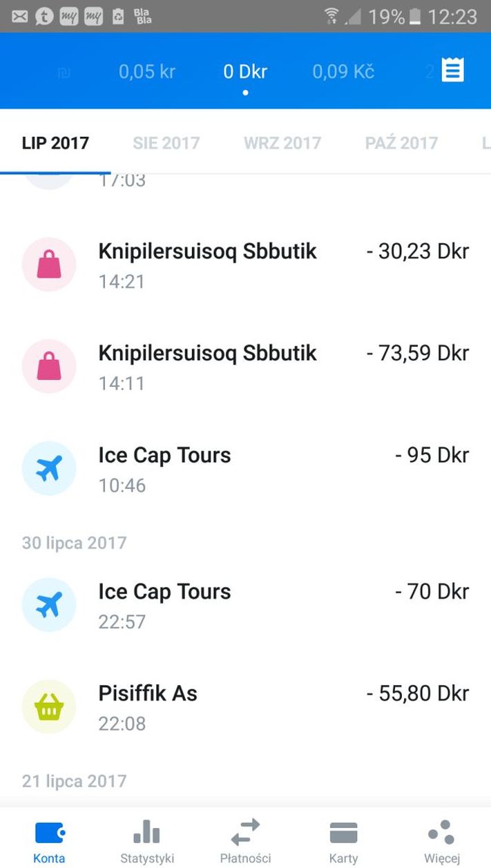This screenshot has width=491, height=868.
Task: Open the Karty card icon in bottom bar
Action: tap(343, 832)
